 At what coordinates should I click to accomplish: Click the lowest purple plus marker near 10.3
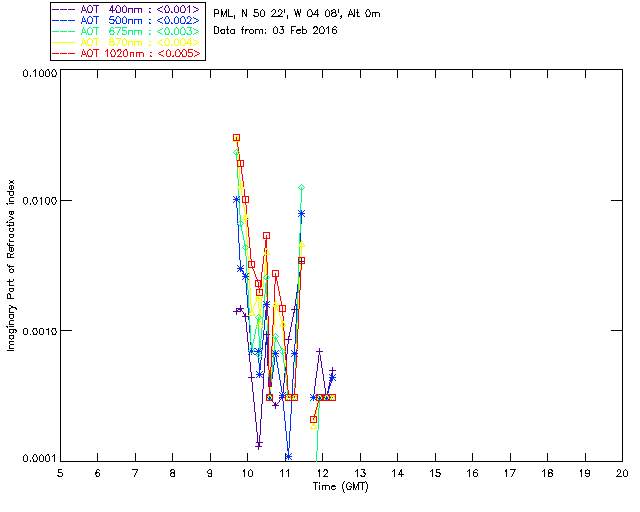click(258, 446)
